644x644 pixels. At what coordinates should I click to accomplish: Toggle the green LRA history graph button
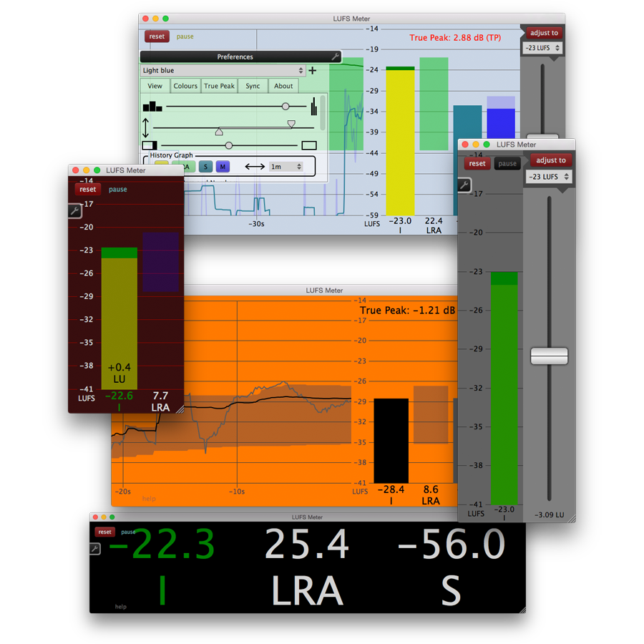click(184, 167)
